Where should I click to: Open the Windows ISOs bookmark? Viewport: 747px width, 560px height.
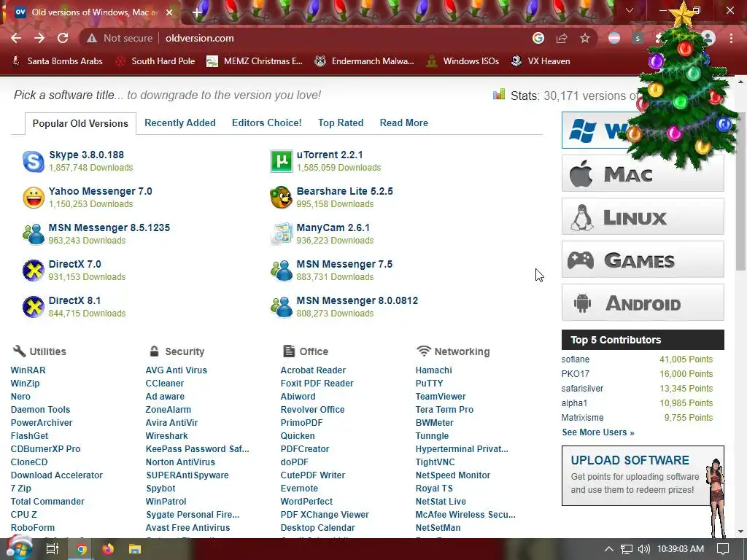pyautogui.click(x=463, y=61)
